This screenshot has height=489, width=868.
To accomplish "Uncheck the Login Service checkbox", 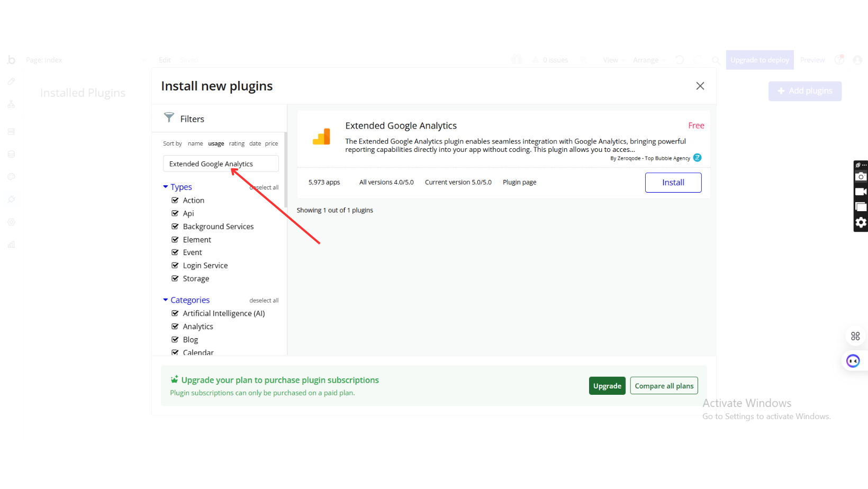I will point(175,266).
